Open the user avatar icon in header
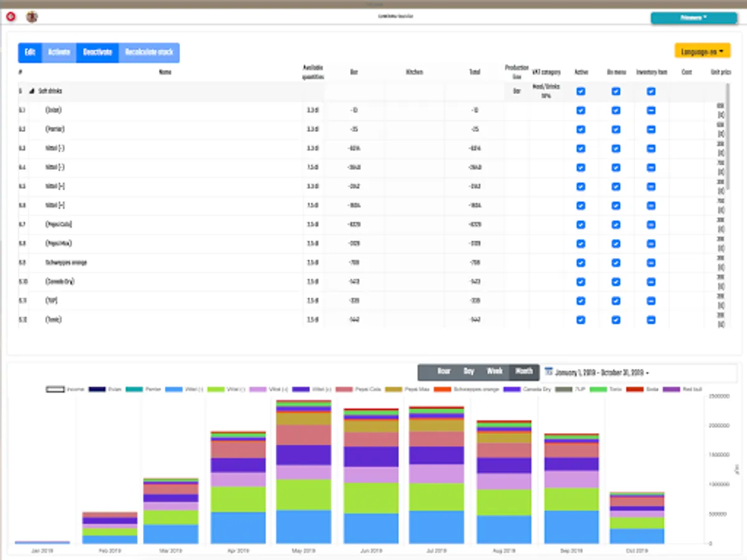 [32, 17]
